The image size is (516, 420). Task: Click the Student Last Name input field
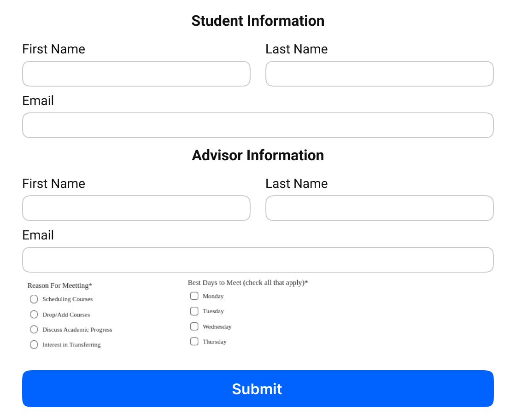pos(380,74)
